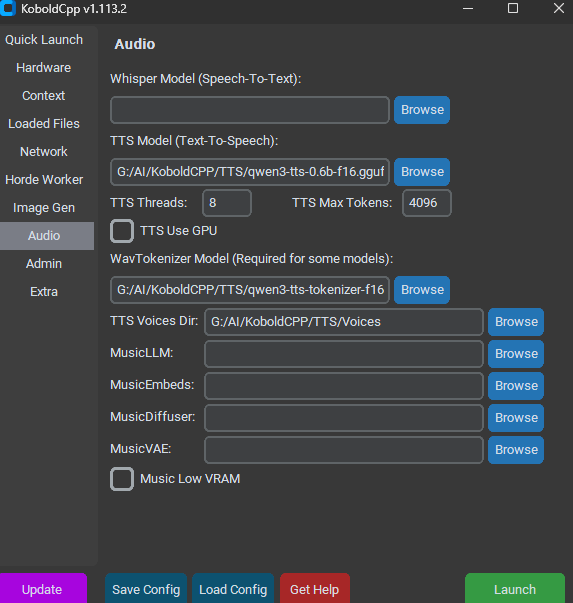Open the Quick Launch tab
The image size is (573, 603).
pyautogui.click(x=44, y=40)
